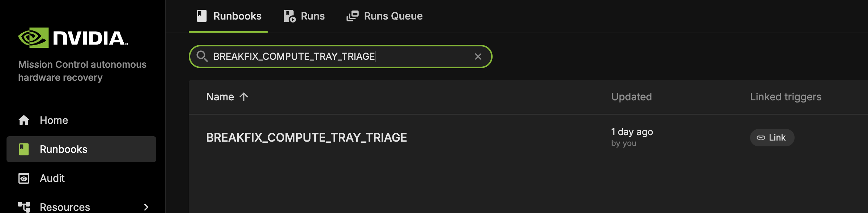The height and width of the screenshot is (213, 868).
Task: Open the BREAKFIX_COMPUTE_TRAY_TRIAGE runbook row
Action: point(306,138)
